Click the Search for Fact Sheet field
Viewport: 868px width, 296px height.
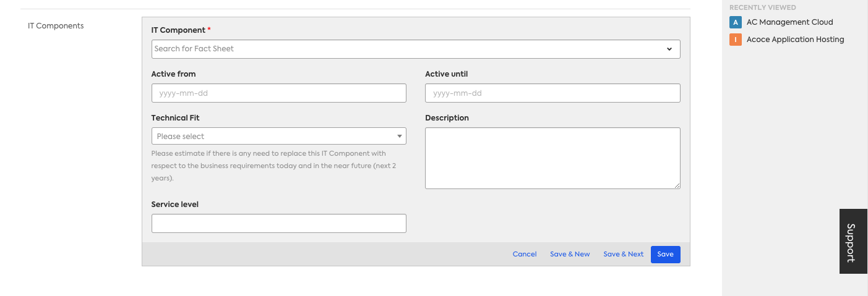(416, 49)
